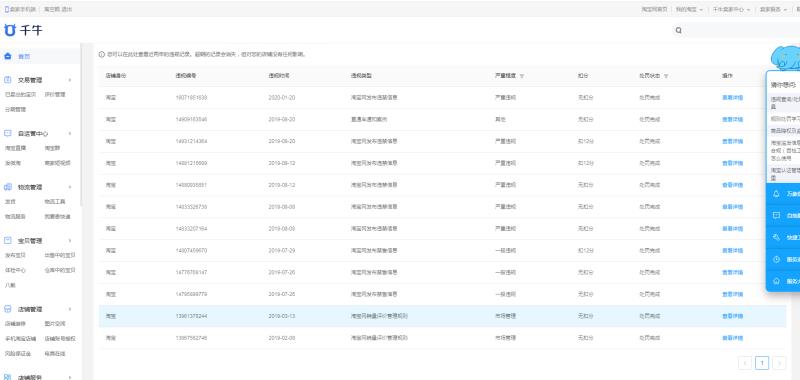Go to pagination page 1
800x380 pixels.
pyautogui.click(x=762, y=363)
